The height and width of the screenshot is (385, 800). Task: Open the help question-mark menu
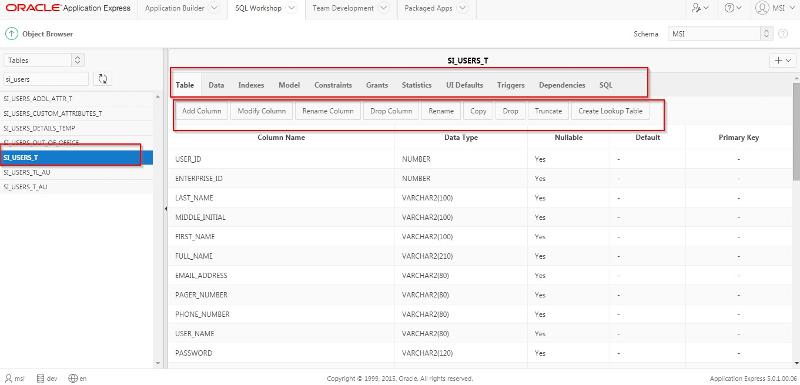point(733,9)
